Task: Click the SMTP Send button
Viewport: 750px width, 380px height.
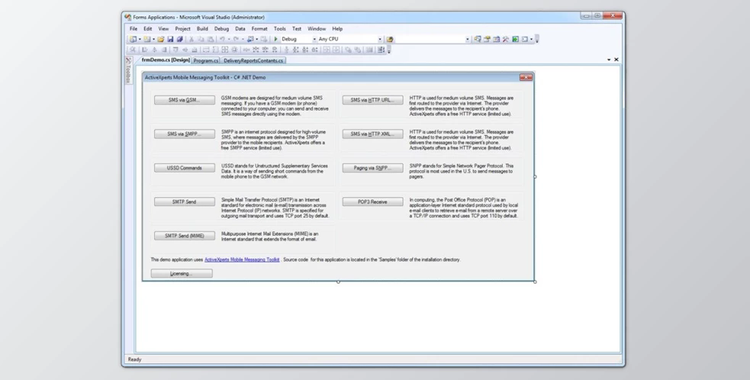Action: (184, 202)
